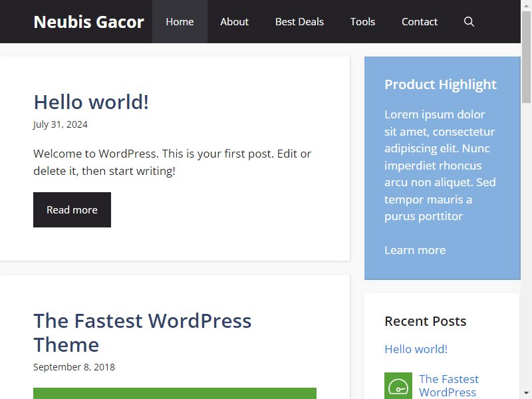Viewport: 532px width, 399px height.
Task: Click the Welcome to WordPress excerpt text
Action: pyautogui.click(x=172, y=162)
